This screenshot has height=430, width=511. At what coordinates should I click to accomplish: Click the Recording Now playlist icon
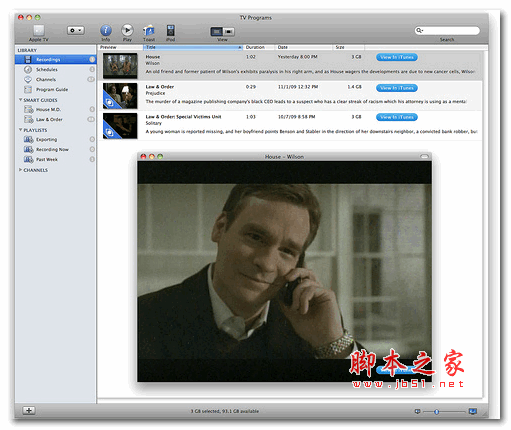click(x=29, y=149)
